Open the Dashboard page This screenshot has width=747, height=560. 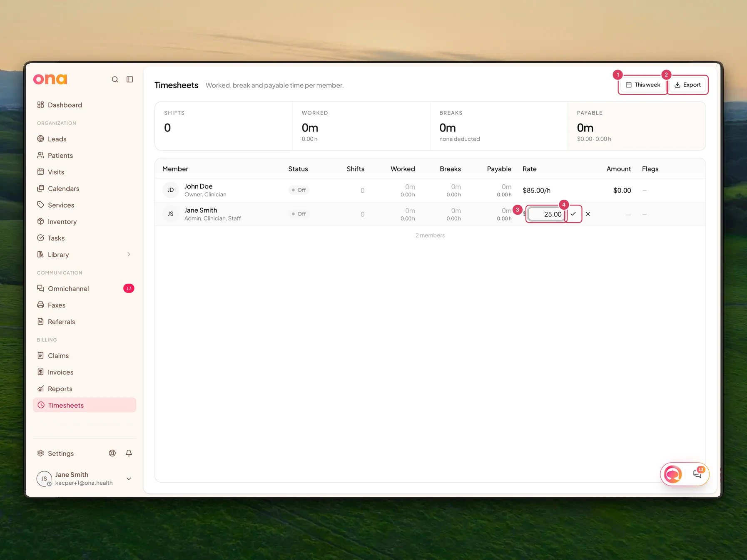[85, 105]
